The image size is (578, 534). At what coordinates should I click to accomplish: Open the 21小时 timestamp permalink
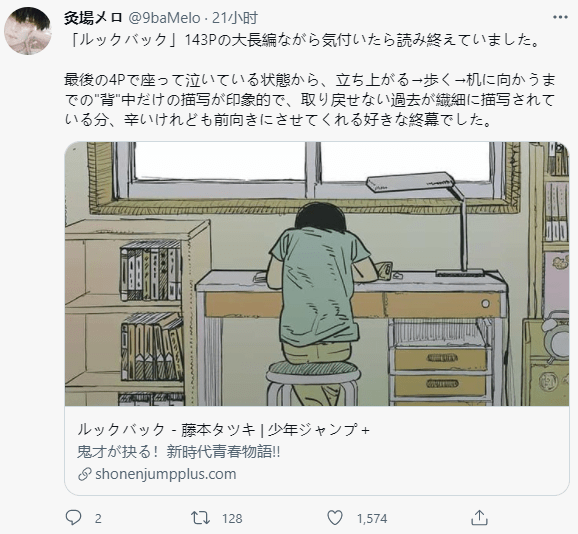(234, 18)
